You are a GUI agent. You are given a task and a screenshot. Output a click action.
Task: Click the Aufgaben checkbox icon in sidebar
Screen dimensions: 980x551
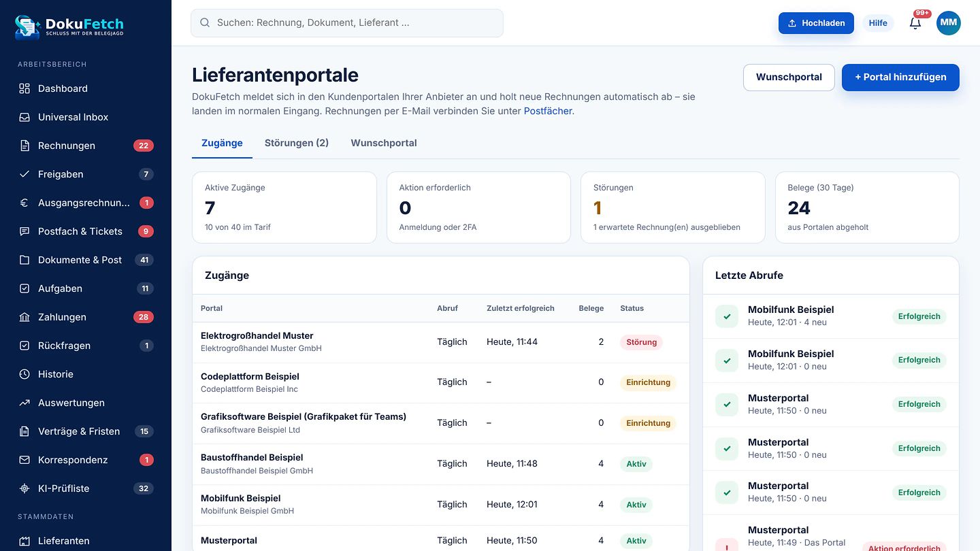pos(24,288)
